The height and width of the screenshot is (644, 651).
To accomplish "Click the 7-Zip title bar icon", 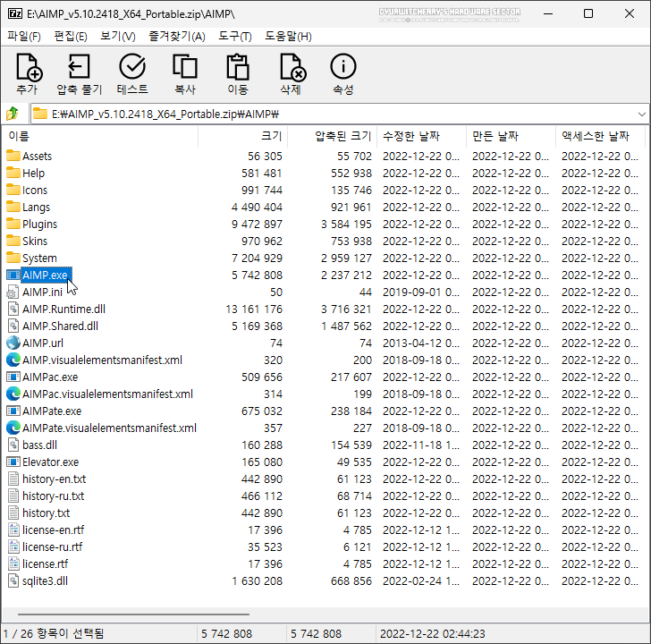I will [x=15, y=13].
